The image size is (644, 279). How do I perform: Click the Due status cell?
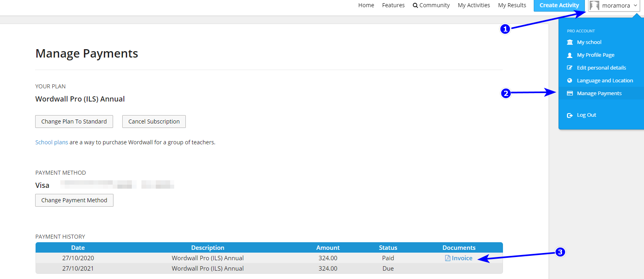point(388,269)
